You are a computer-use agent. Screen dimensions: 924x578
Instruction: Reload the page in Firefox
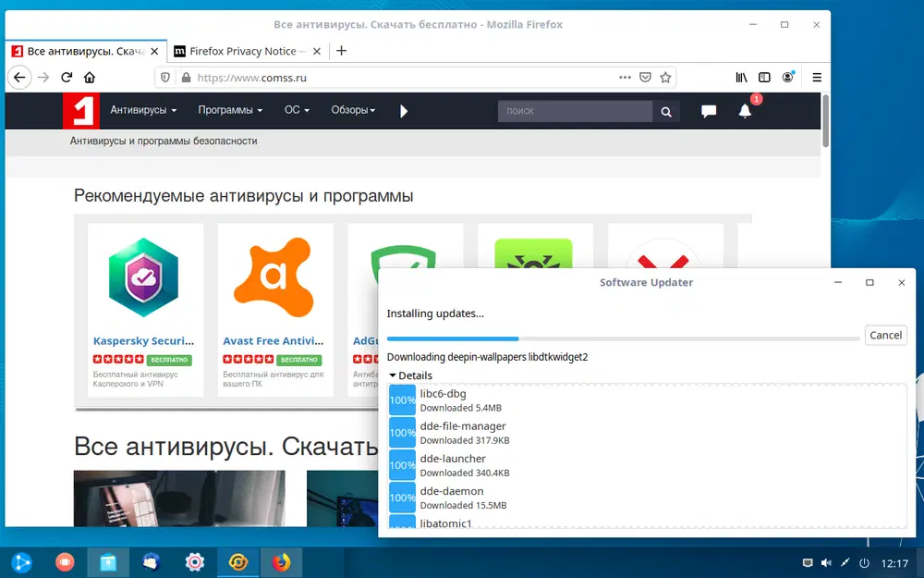(x=67, y=78)
